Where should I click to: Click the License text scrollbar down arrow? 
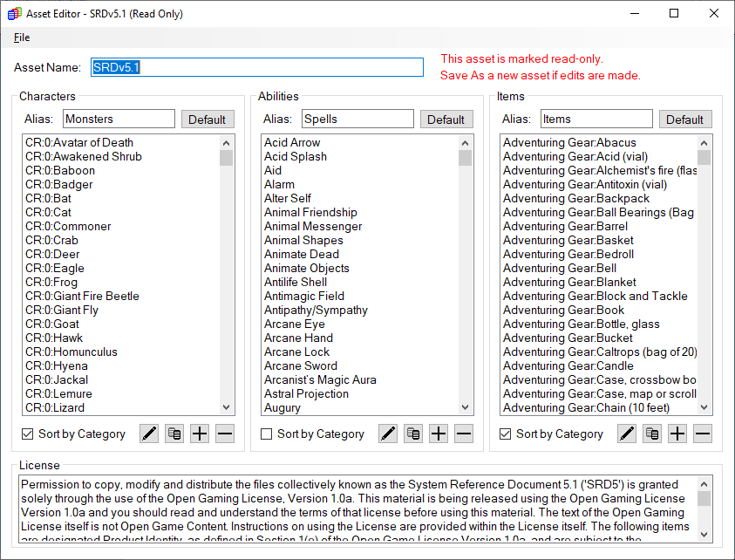704,534
